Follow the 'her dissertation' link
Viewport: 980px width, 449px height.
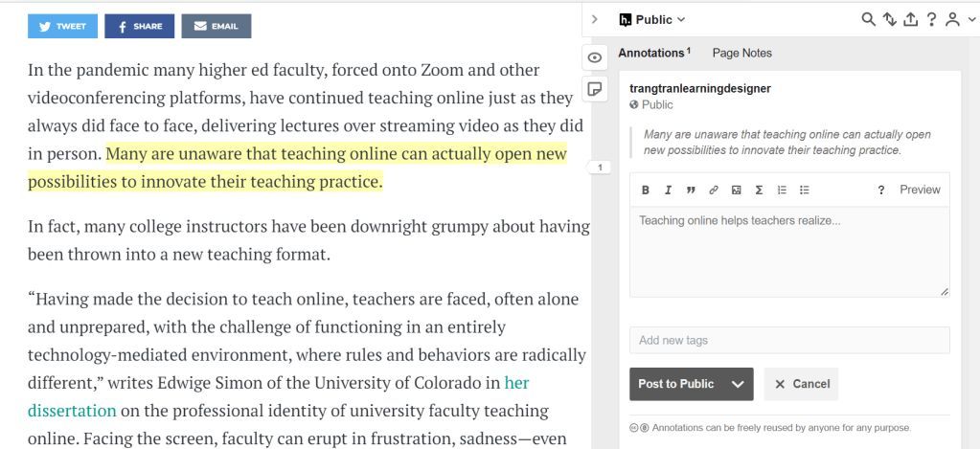[x=516, y=383]
